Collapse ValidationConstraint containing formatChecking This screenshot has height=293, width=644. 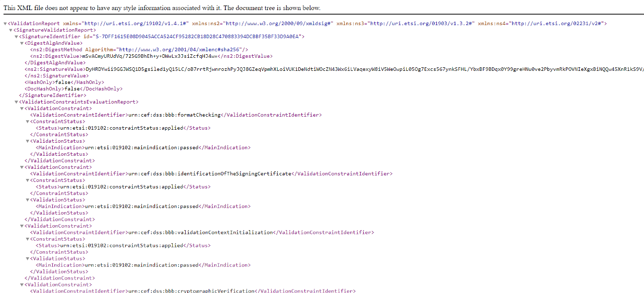tap(22, 109)
